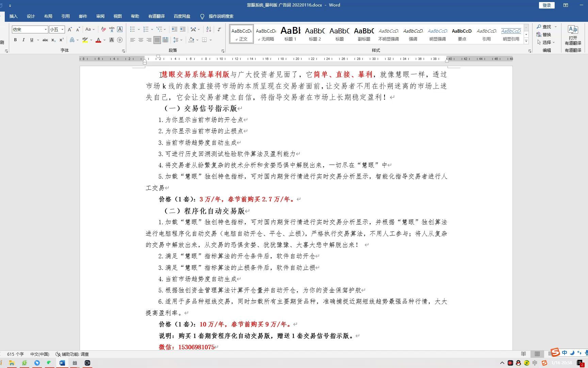This screenshot has height=368, width=588.
Task: Expand the highlight color arrow
Action: (x=92, y=40)
